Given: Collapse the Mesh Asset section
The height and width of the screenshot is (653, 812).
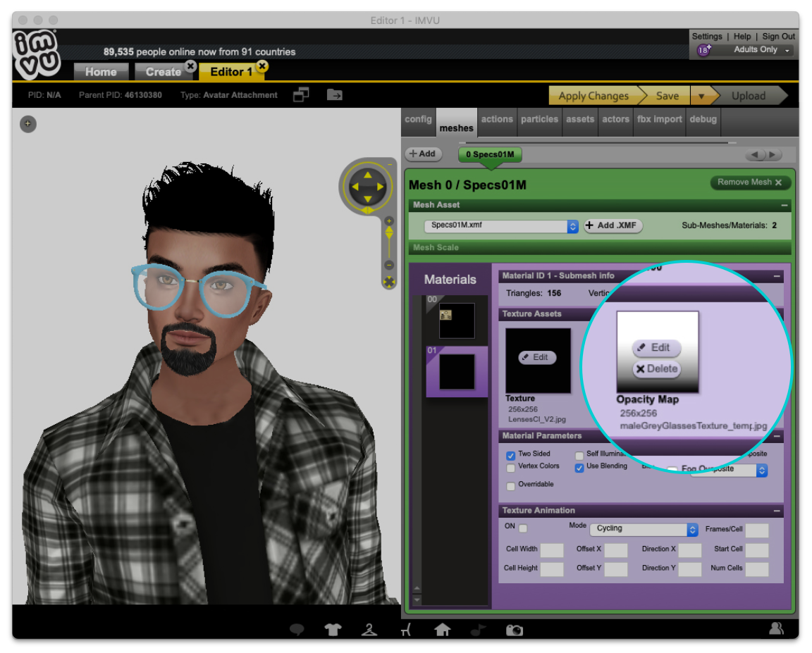Looking at the screenshot, I should pyautogui.click(x=784, y=206).
